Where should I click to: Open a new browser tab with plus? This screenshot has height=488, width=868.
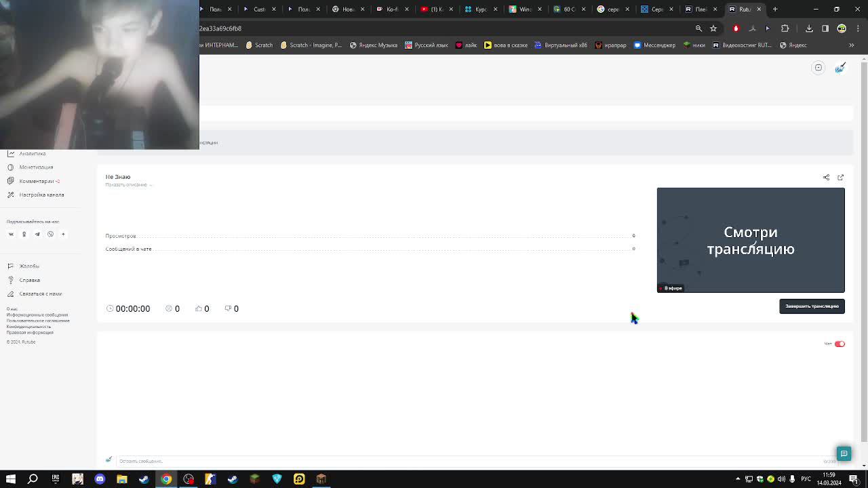[x=775, y=9]
